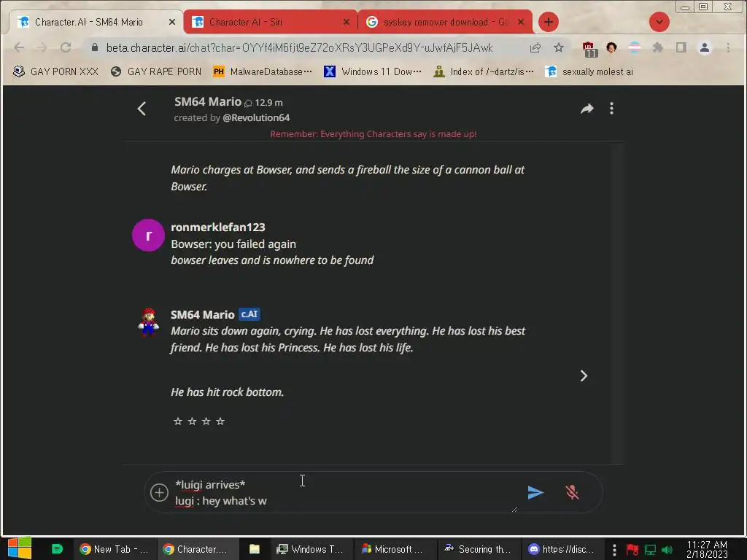Image resolution: width=747 pixels, height=560 pixels.
Task: Toggle the browser side panel
Action: (x=681, y=47)
